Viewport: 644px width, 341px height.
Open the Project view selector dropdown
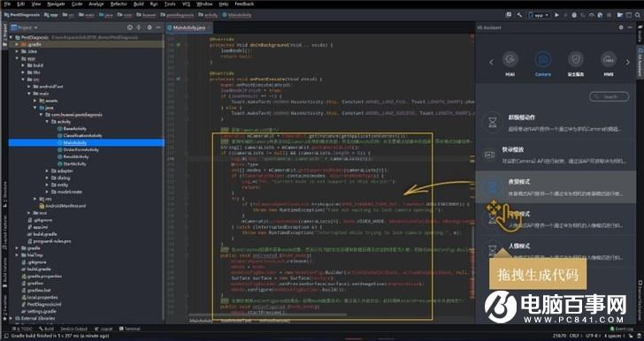(25, 27)
